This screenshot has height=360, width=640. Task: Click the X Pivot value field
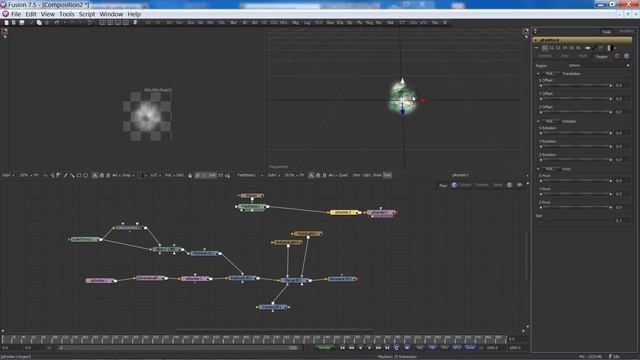[x=622, y=180]
